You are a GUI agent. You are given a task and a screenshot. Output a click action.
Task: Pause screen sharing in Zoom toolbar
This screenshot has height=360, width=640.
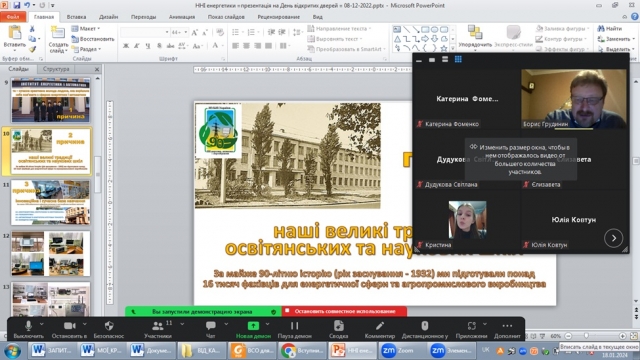[x=294, y=326]
